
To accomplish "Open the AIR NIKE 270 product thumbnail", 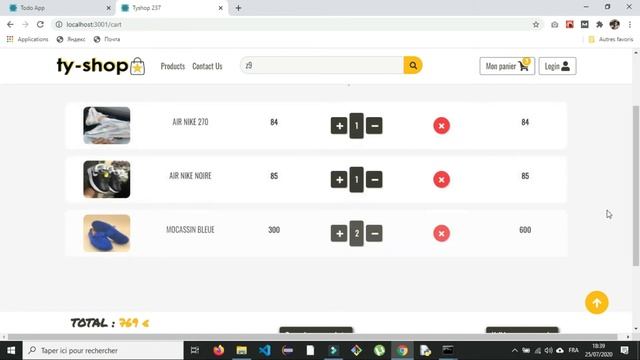I will pyautogui.click(x=107, y=125).
